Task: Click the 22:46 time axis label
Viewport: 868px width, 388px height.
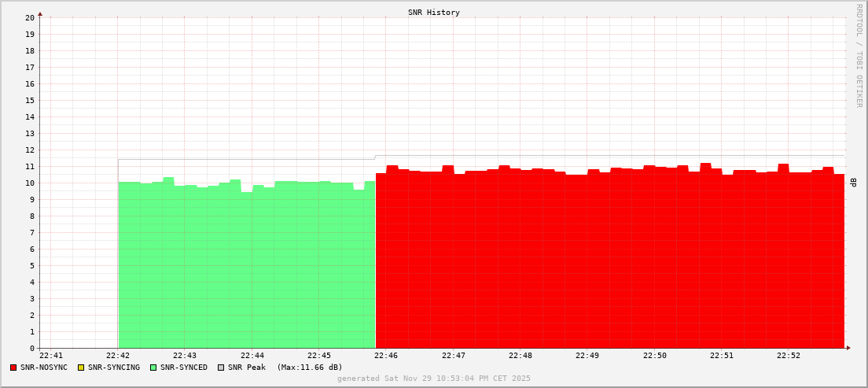Action: click(x=385, y=356)
